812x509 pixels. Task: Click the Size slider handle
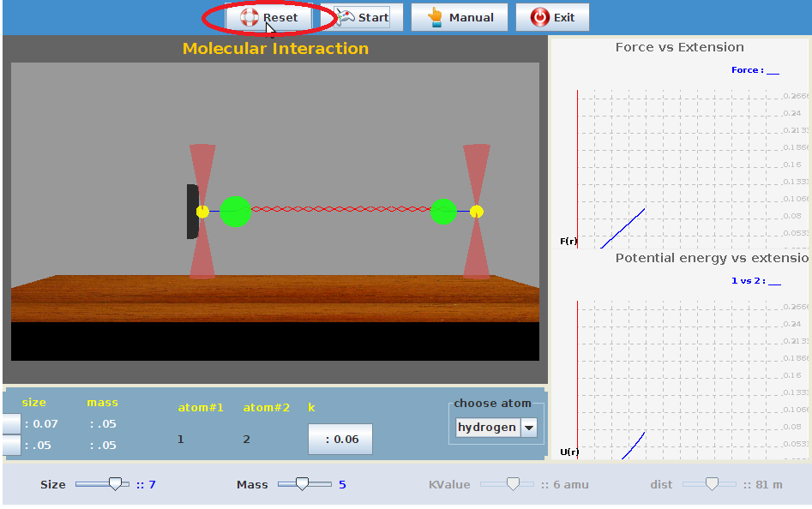115,484
